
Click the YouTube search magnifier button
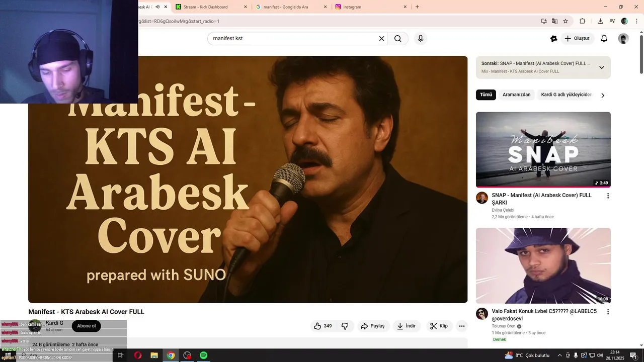(x=397, y=39)
